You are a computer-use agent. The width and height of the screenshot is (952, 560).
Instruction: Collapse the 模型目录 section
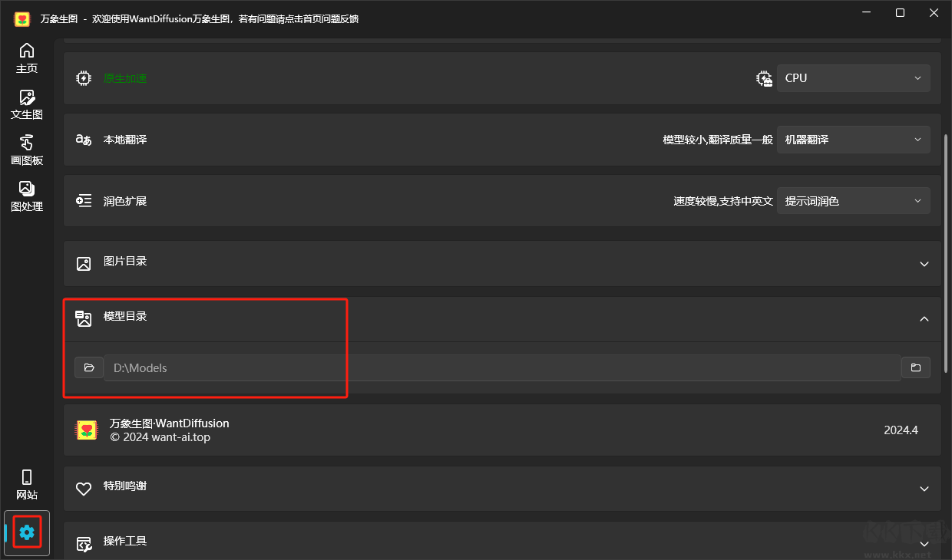coord(924,318)
